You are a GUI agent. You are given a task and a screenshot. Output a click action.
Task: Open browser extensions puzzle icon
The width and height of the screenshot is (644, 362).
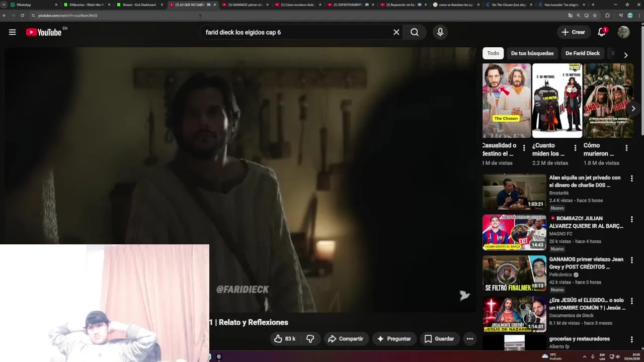[x=607, y=16]
